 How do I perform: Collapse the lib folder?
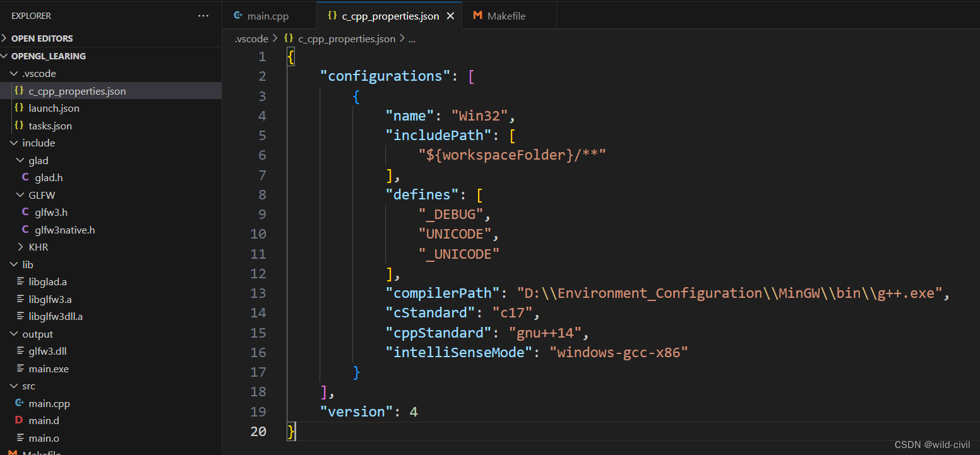point(14,264)
